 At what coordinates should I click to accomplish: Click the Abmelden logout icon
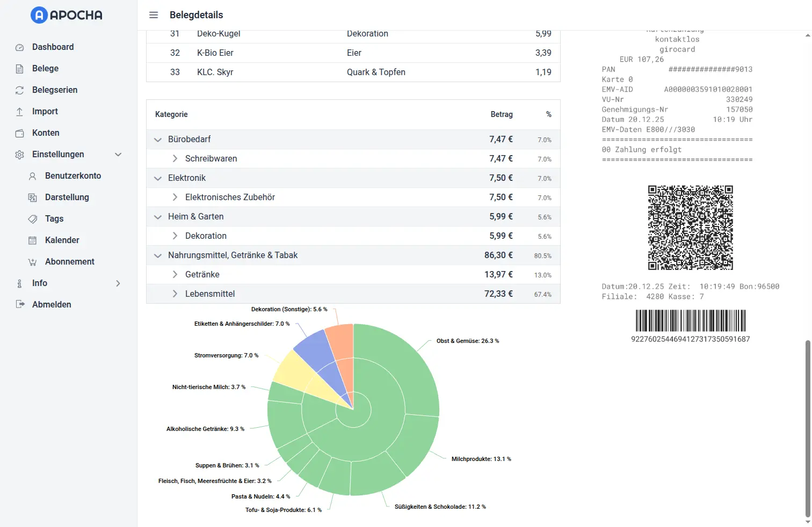coord(20,305)
